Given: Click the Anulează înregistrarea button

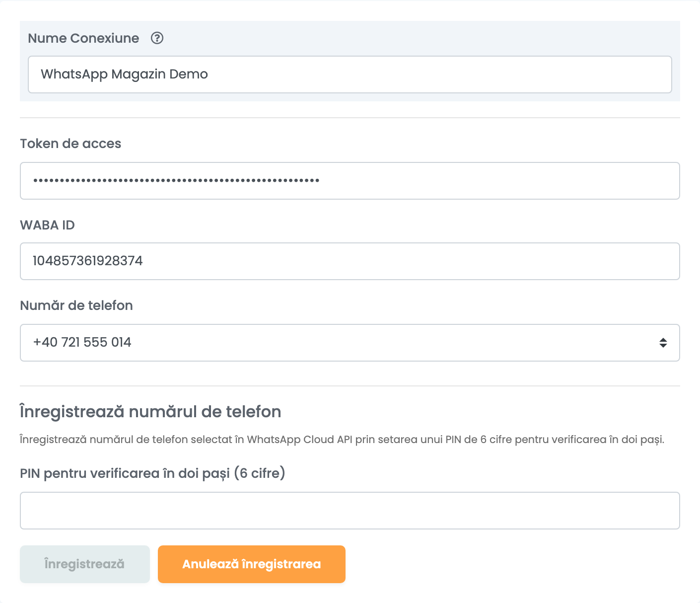Looking at the screenshot, I should (x=252, y=564).
